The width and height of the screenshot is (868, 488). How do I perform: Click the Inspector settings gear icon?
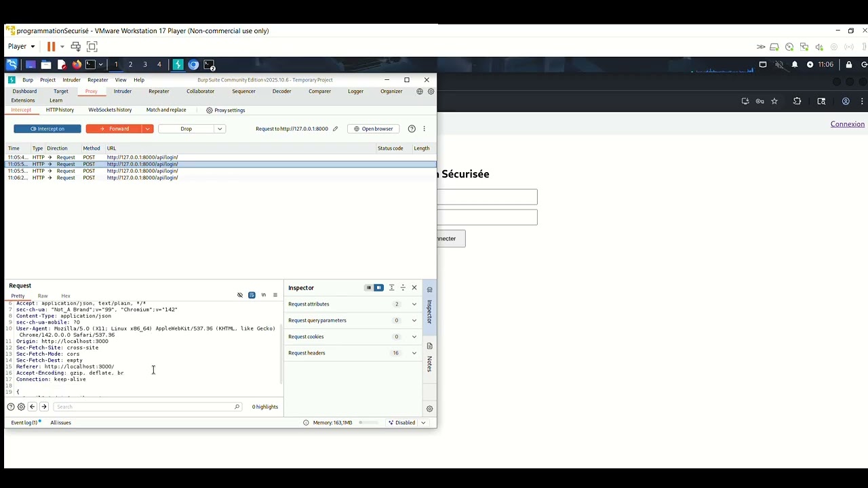(429, 409)
